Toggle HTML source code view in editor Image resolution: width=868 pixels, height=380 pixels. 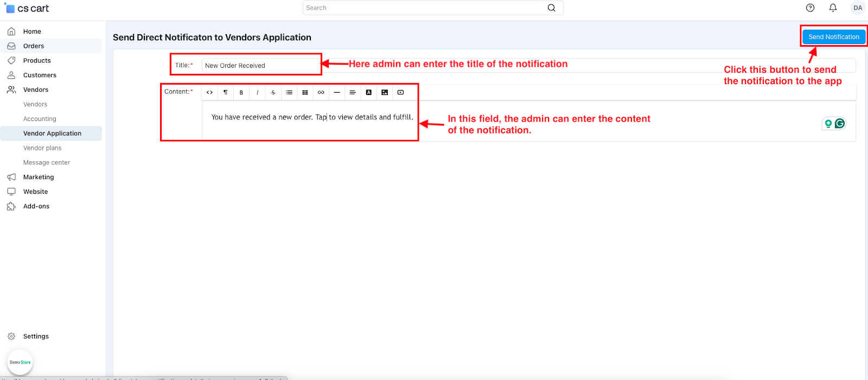coord(209,92)
